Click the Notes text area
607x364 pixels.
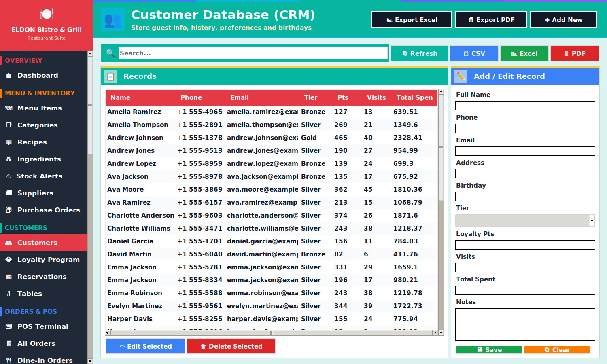tap(525, 324)
